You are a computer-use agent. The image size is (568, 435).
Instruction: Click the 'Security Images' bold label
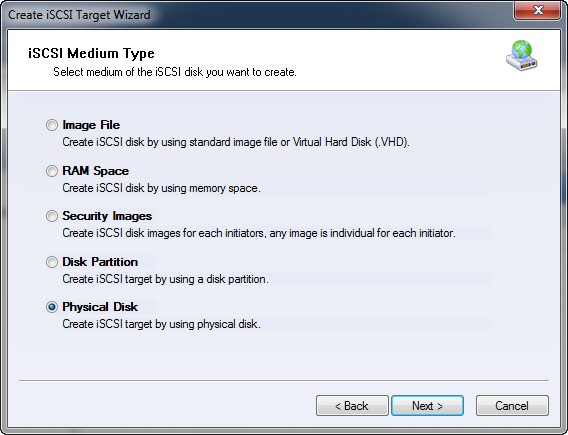(107, 216)
